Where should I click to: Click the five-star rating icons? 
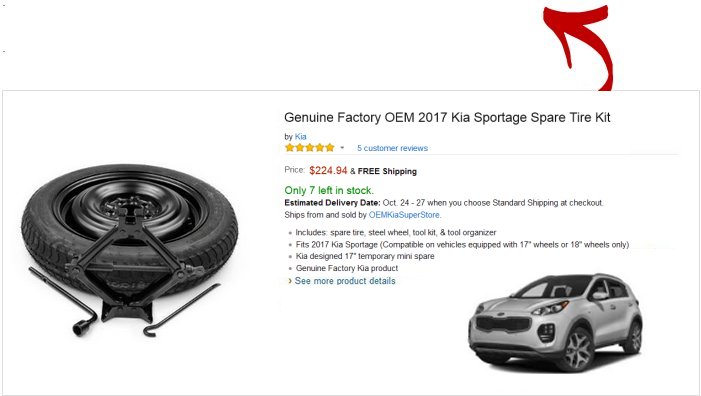[x=309, y=147]
